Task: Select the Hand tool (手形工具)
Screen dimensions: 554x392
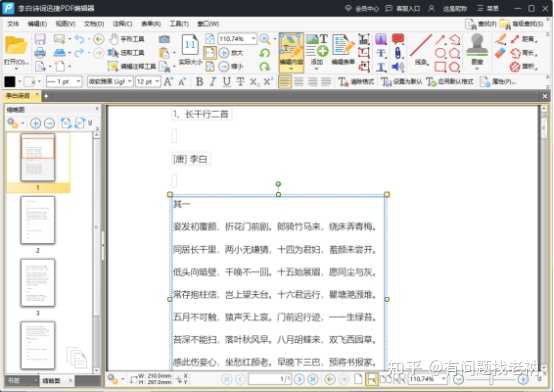Action: click(127, 39)
